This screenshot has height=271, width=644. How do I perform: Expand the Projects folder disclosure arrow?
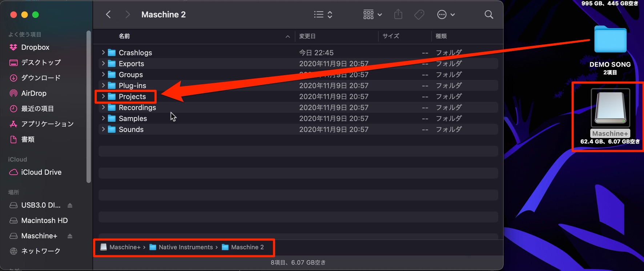click(x=103, y=96)
